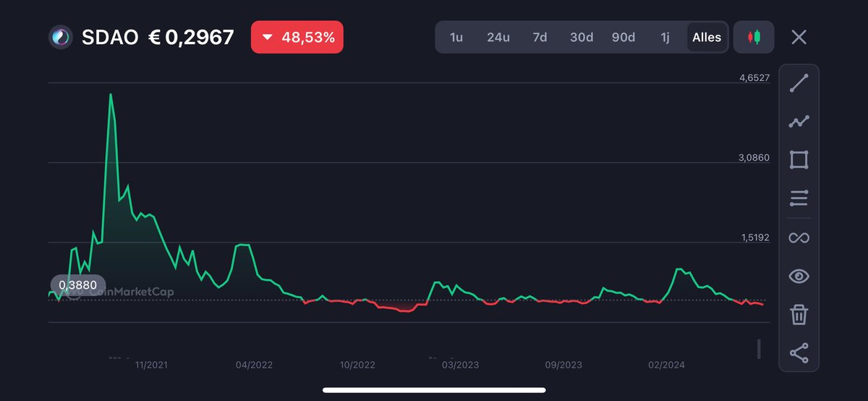Select the trend line drawing tool
The height and width of the screenshot is (401, 868).
(799, 83)
